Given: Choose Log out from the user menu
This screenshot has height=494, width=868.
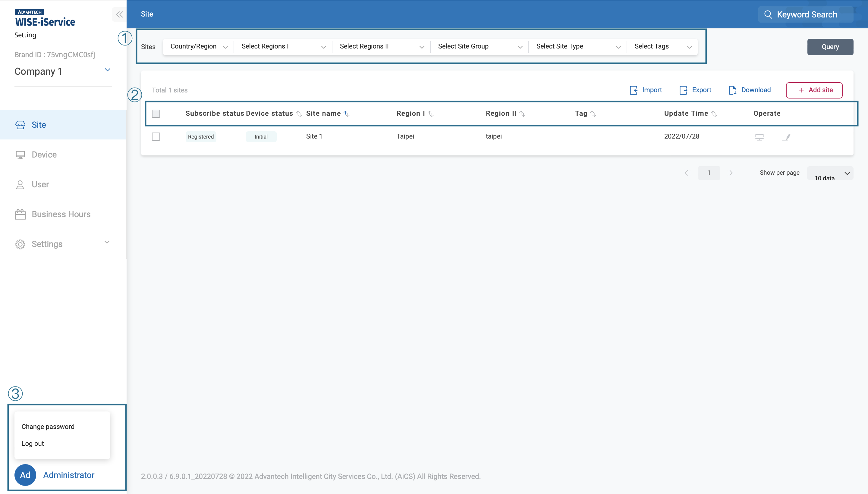Looking at the screenshot, I should click(x=33, y=443).
